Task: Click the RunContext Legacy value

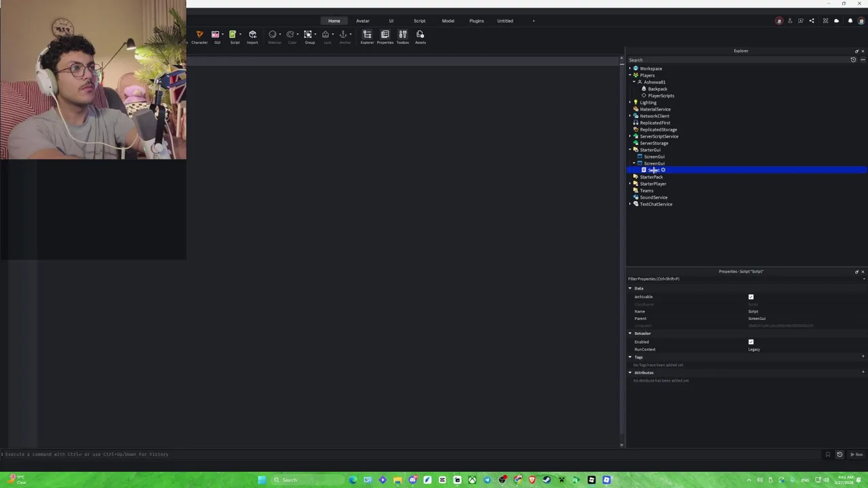Action: (x=754, y=349)
